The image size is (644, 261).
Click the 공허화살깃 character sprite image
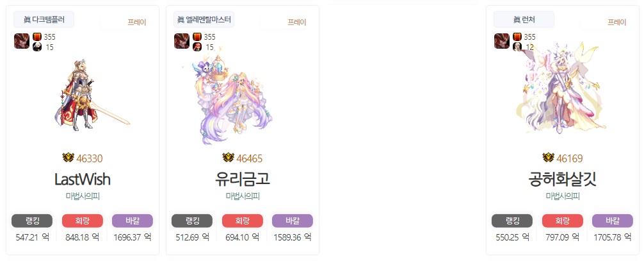tap(561, 88)
